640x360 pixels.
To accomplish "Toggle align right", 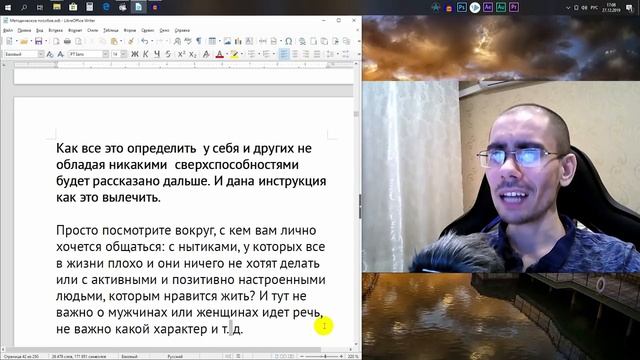I will [x=306, y=54].
